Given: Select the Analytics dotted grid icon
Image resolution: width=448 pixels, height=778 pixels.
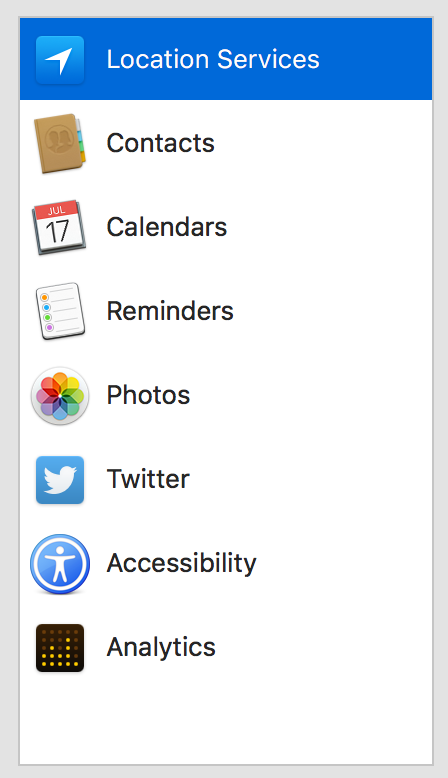Looking at the screenshot, I should (60, 648).
